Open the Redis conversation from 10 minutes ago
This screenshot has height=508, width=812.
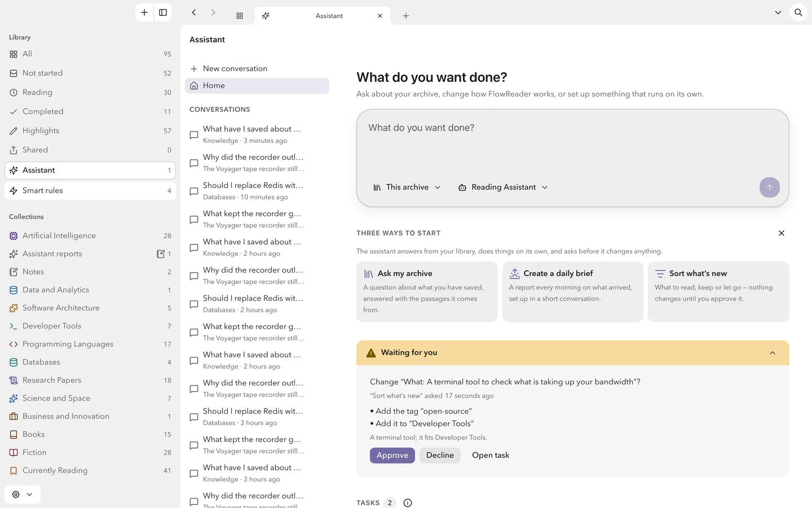click(257, 191)
